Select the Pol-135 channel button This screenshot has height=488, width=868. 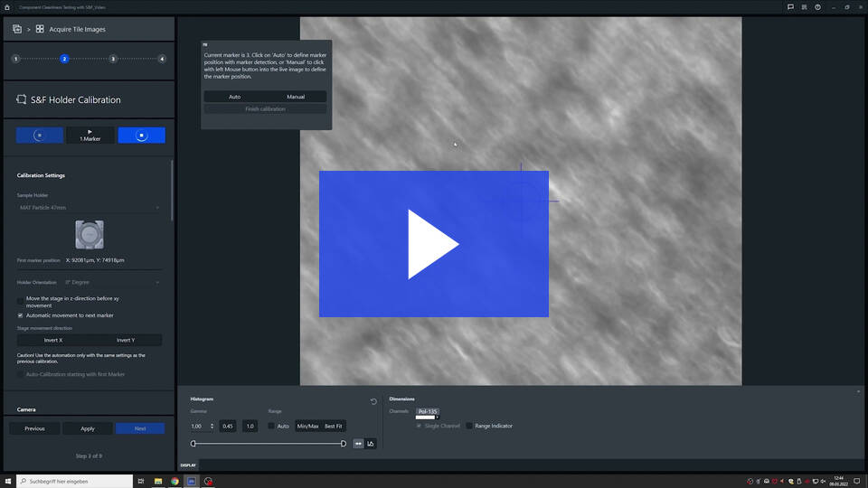coord(428,412)
